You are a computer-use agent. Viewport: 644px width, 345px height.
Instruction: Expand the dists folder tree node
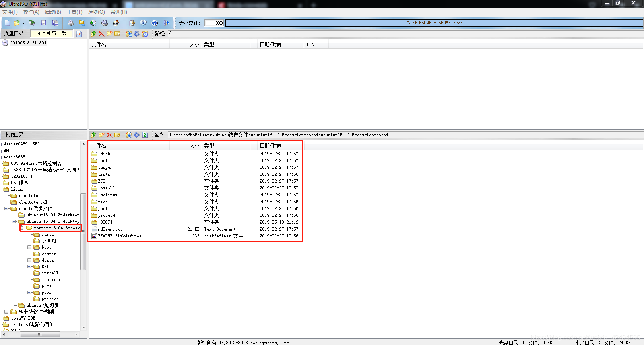coord(29,260)
